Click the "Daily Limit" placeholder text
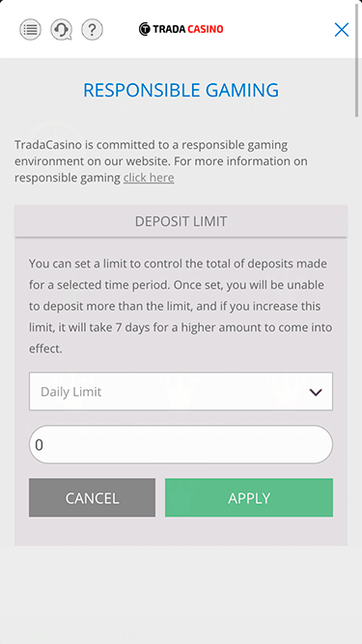Image resolution: width=362 pixels, height=644 pixels. [x=71, y=392]
